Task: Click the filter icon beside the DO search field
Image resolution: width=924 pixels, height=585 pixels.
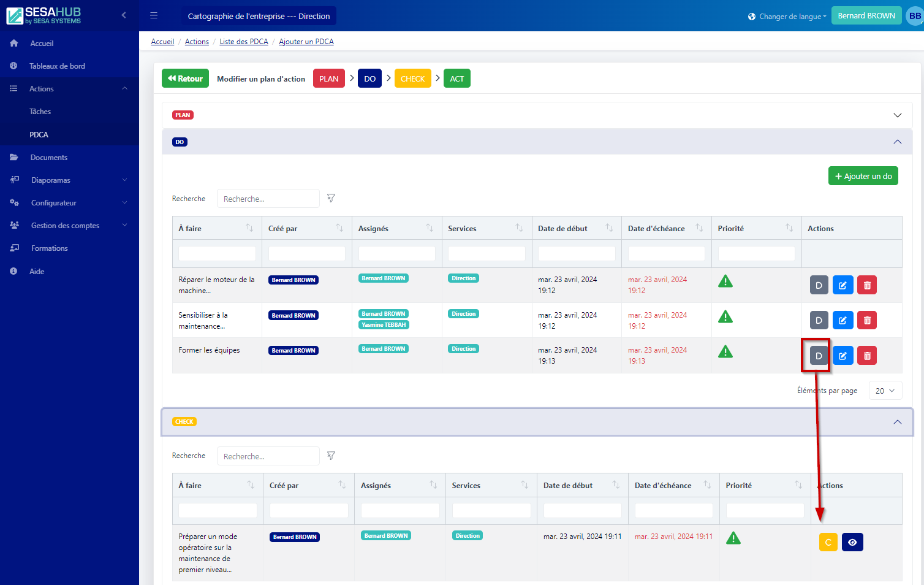Action: 331,198
